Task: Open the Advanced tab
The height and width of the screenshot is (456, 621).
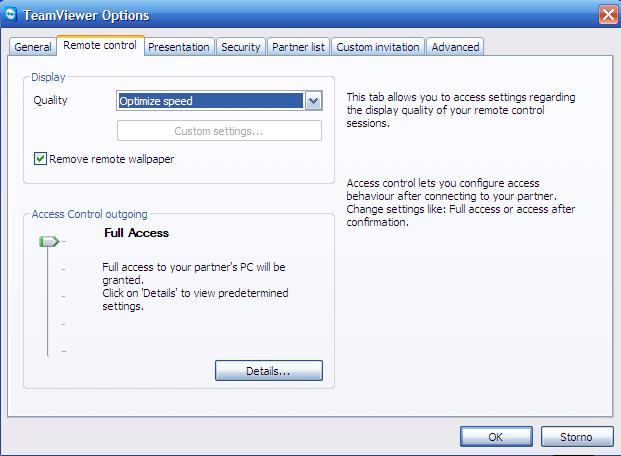Action: tap(455, 47)
